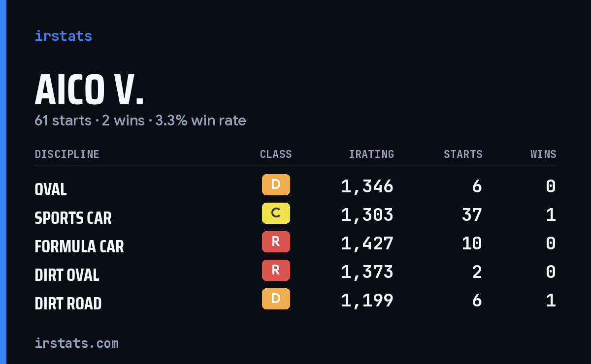This screenshot has height=364, width=591.
Task: Select the Dirt Road discipline row
Action: pos(295,301)
